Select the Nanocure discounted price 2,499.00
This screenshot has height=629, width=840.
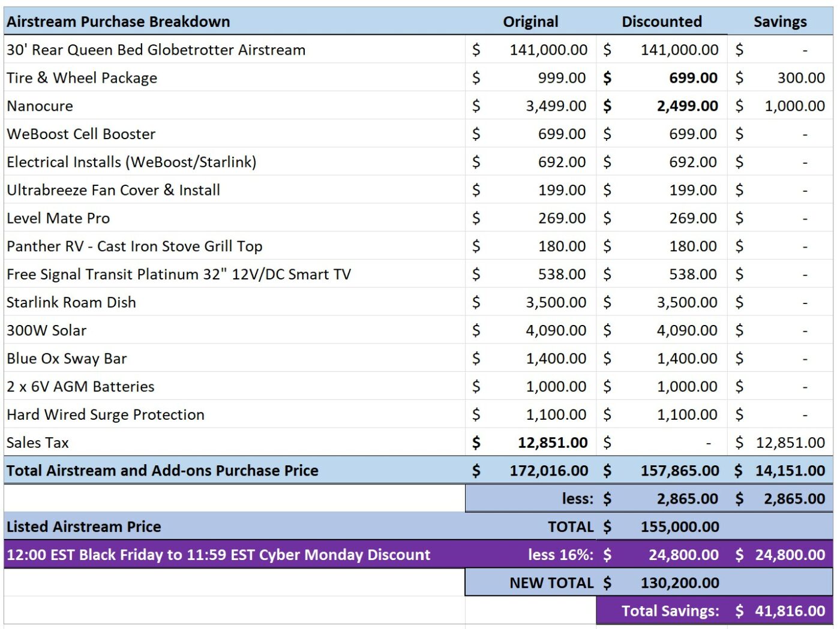687,106
